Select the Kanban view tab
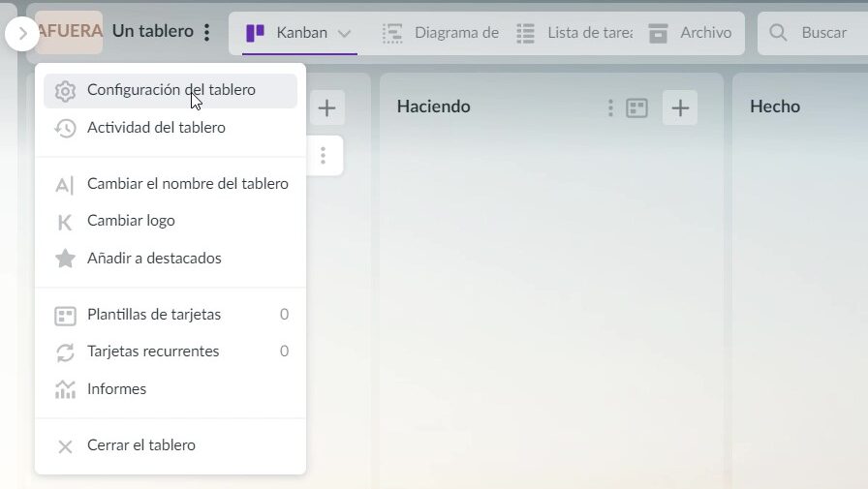This screenshot has height=489, width=868. 299,33
